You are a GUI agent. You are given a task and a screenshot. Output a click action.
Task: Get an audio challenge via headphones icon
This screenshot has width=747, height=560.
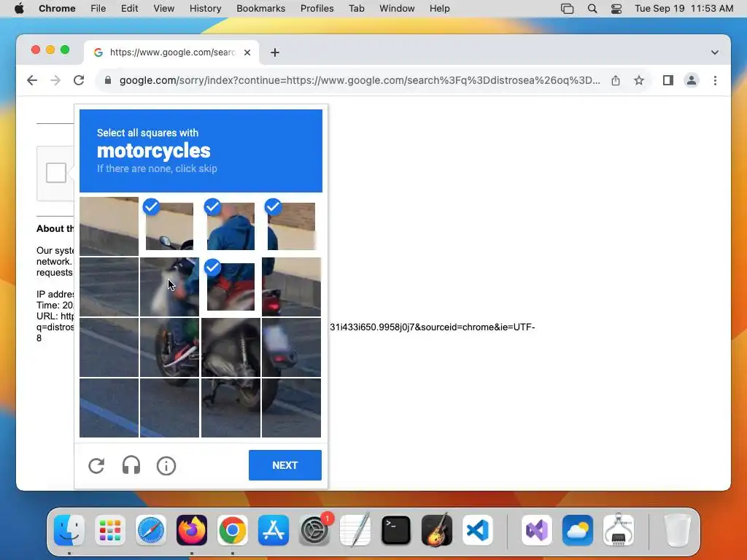(x=131, y=465)
